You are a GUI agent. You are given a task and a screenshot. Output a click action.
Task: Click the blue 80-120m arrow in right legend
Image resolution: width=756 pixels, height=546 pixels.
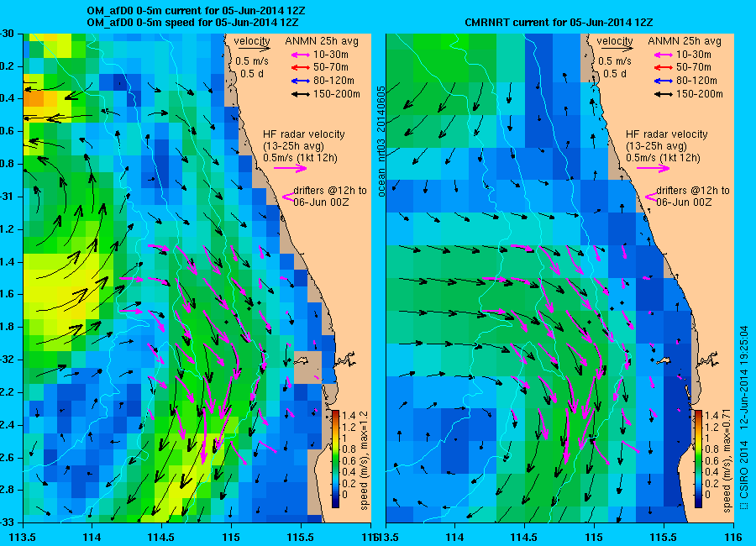point(664,81)
